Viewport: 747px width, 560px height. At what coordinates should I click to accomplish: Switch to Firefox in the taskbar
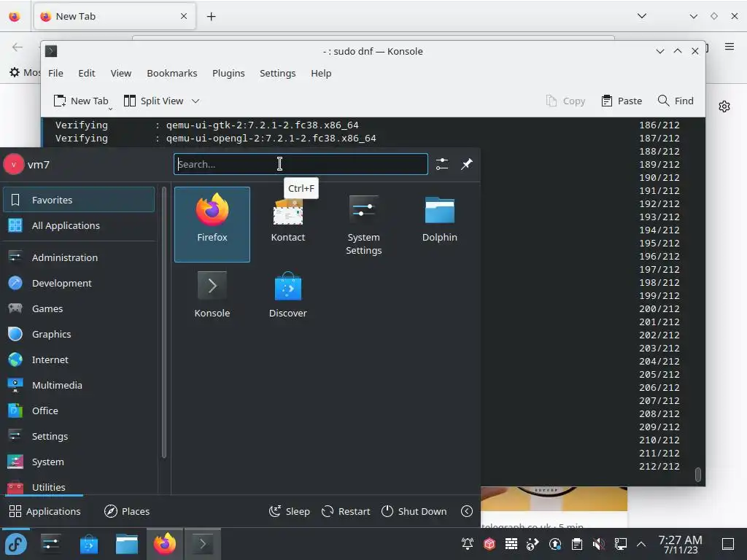(164, 544)
